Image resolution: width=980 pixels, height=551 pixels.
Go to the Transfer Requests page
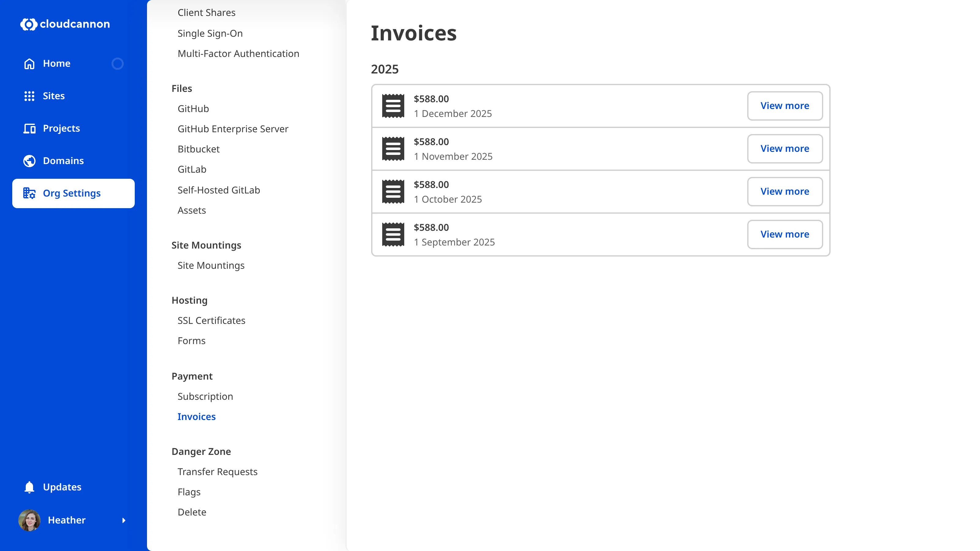pyautogui.click(x=217, y=471)
